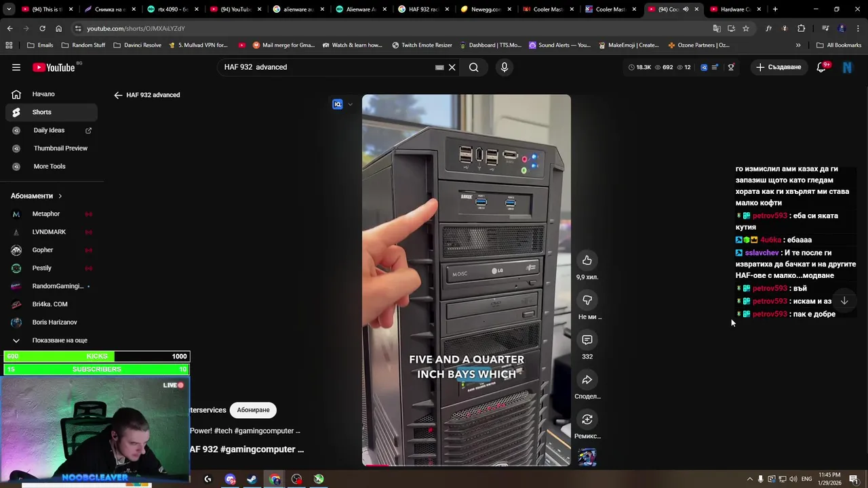Image resolution: width=868 pixels, height=488 pixels.
Task: Reload the page
Action: pyautogui.click(x=42, y=28)
